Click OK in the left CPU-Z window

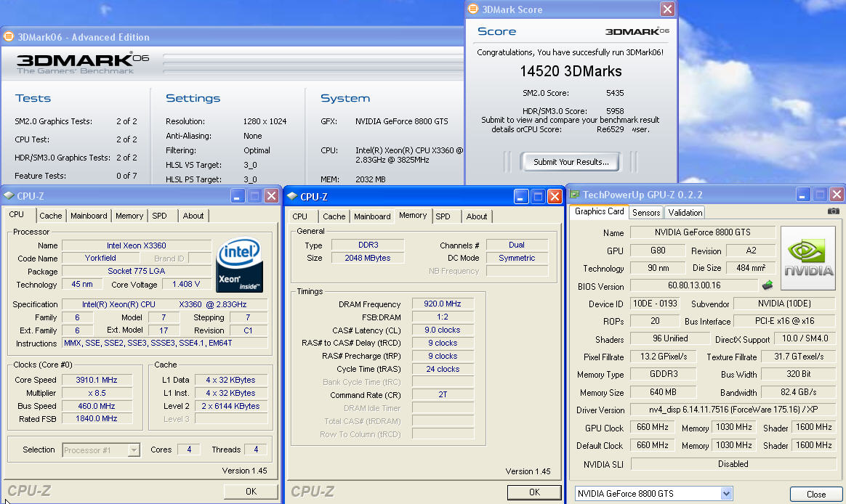tap(251, 491)
